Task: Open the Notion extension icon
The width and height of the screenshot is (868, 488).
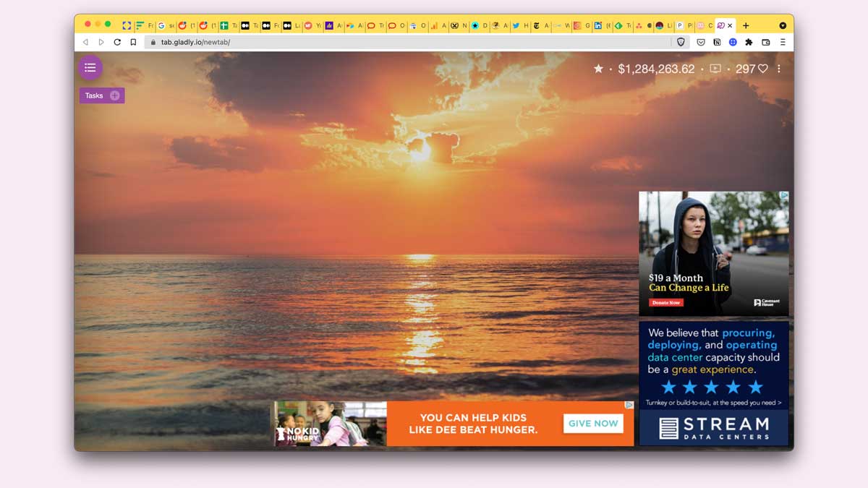Action: pyautogui.click(x=717, y=42)
